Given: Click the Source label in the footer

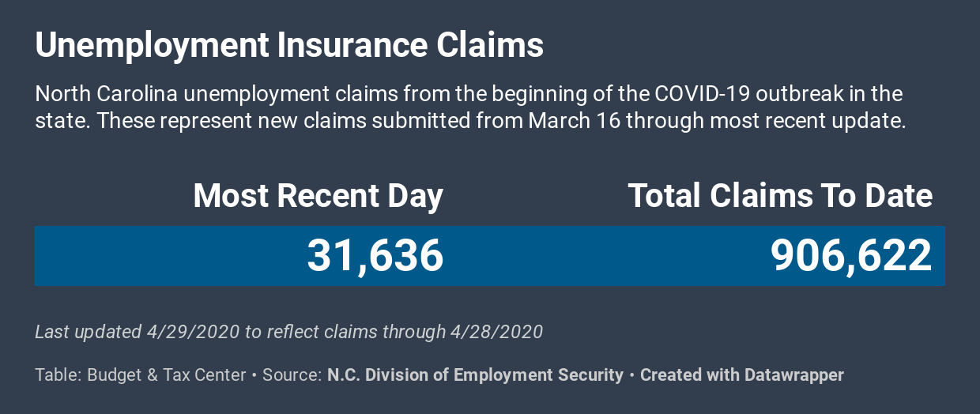Looking at the screenshot, I should click(292, 374).
